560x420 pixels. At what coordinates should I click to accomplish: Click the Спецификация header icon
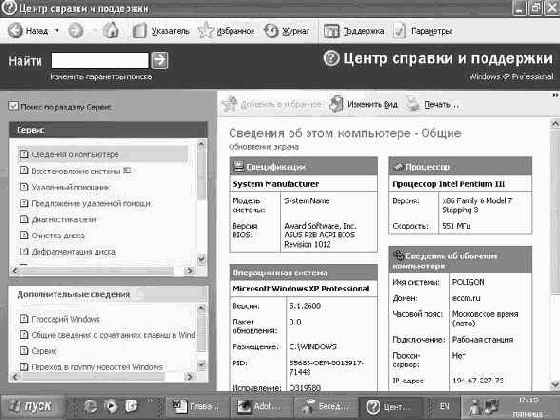click(238, 166)
